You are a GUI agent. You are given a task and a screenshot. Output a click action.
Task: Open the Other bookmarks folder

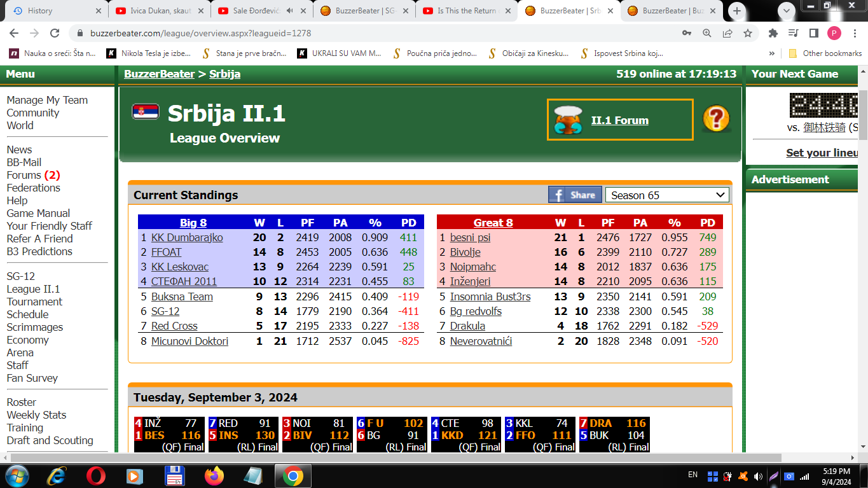825,53
